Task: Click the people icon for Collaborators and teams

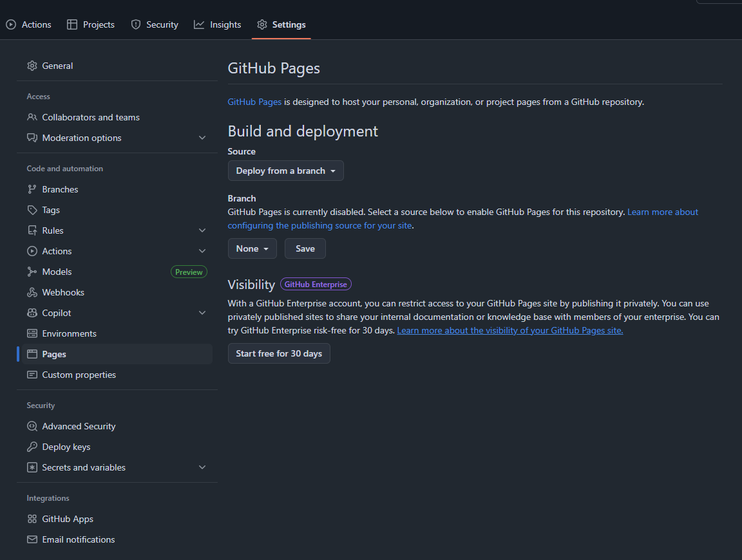Action: [x=32, y=117]
